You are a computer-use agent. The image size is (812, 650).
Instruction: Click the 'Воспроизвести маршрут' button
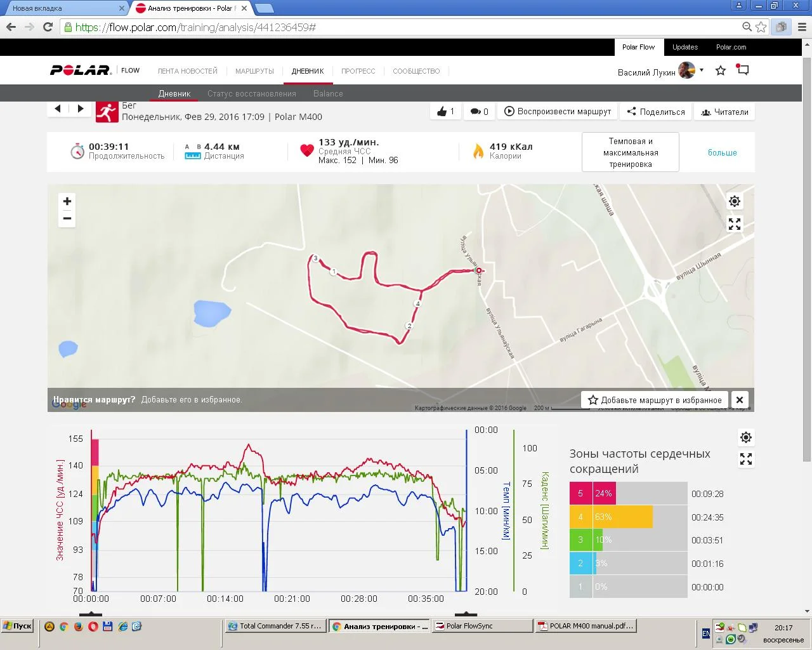click(x=558, y=112)
